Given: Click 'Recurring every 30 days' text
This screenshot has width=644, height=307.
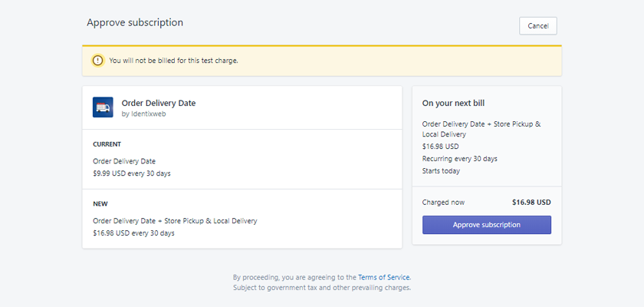Looking at the screenshot, I should point(459,159).
